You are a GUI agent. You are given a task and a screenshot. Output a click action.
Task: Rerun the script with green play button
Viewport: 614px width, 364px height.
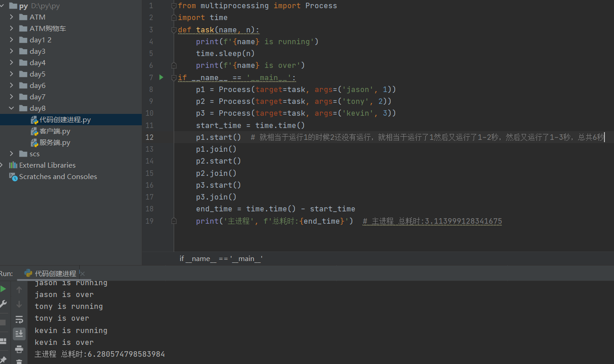point(3,289)
